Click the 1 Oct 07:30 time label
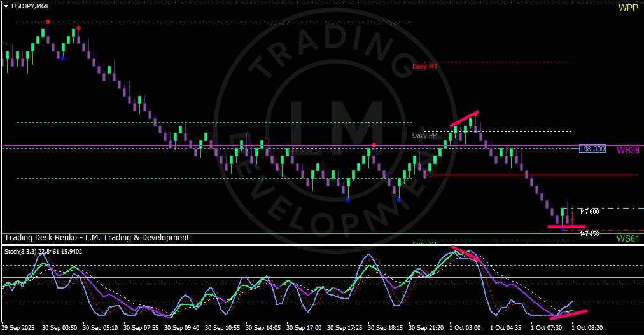This screenshot has width=644, height=335. point(546,328)
